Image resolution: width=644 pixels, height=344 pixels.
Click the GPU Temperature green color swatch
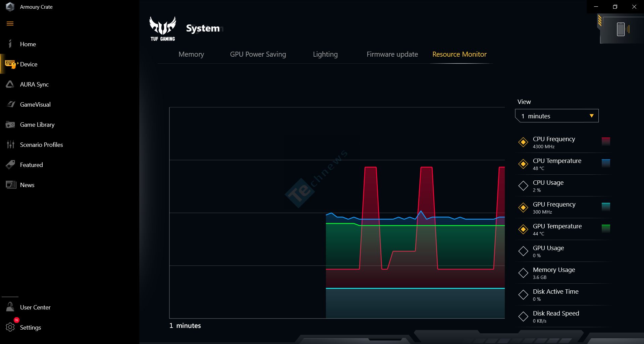pyautogui.click(x=606, y=229)
